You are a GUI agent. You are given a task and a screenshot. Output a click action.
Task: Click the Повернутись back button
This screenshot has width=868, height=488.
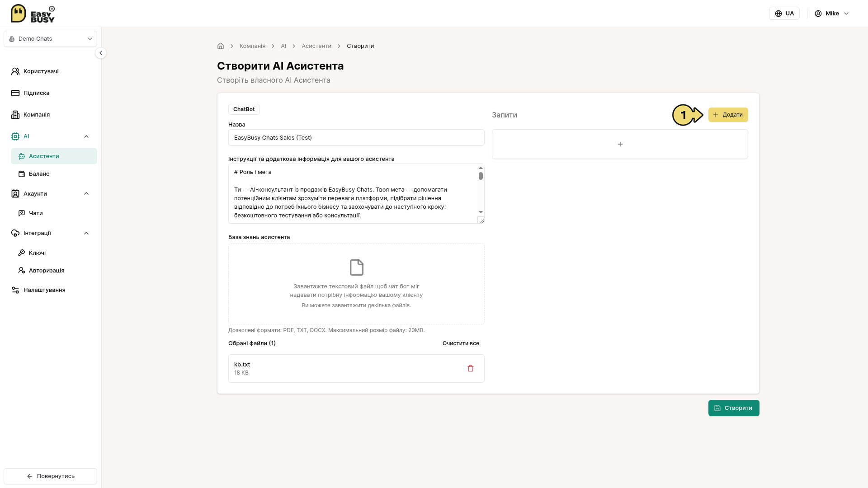[50, 476]
